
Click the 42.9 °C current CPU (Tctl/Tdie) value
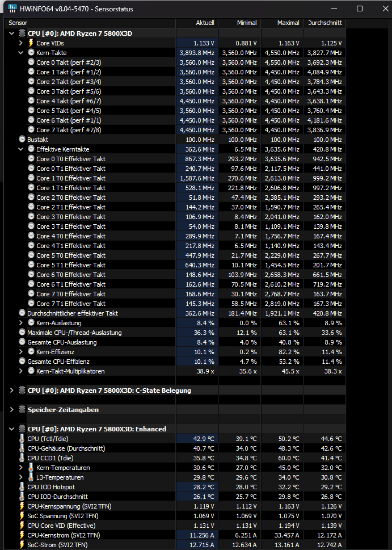[203, 438]
